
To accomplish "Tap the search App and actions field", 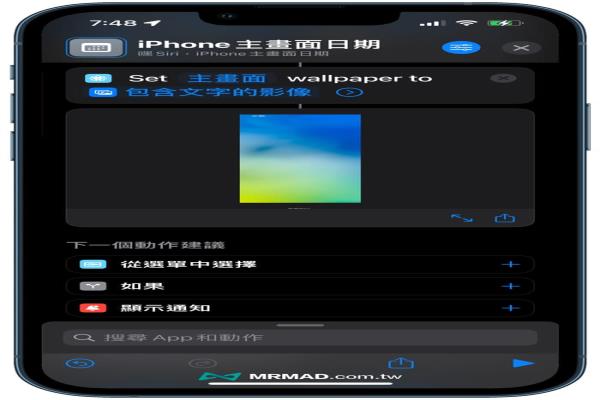I will point(300,338).
